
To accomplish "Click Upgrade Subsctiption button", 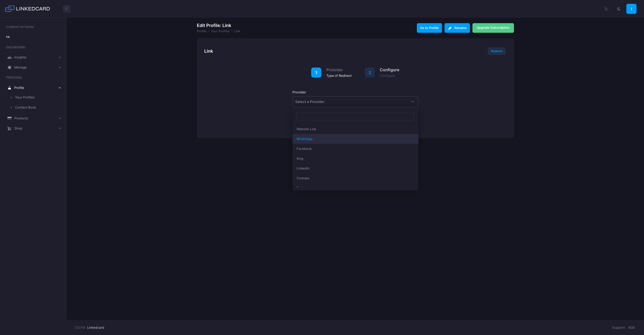I will coord(493,28).
